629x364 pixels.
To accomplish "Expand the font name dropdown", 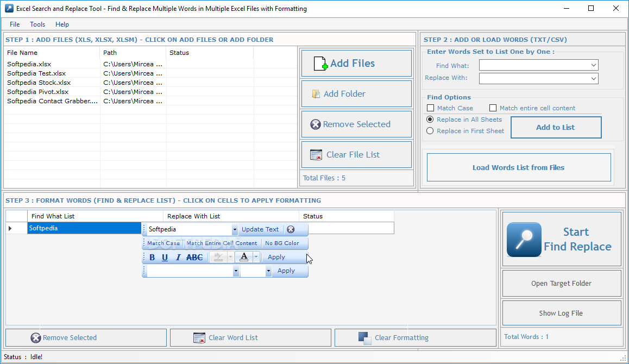I will pos(236,271).
